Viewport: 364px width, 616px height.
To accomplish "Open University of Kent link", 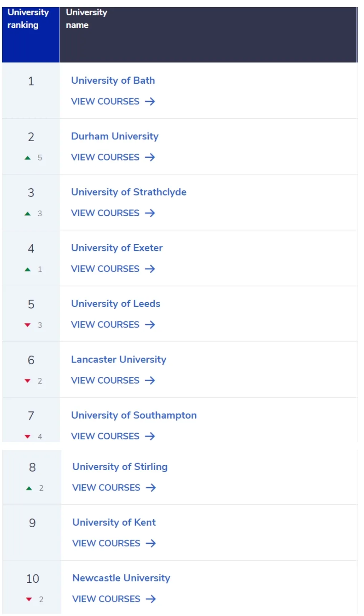I will tap(114, 522).
